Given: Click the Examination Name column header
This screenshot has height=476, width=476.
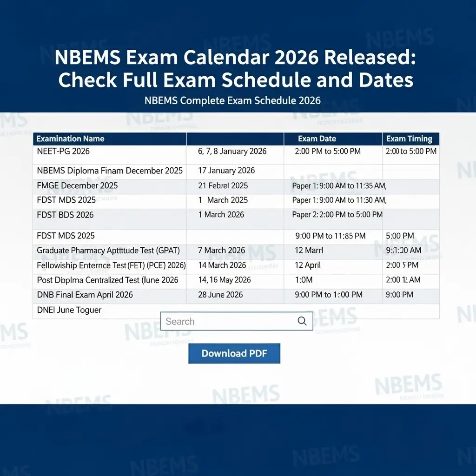Looking at the screenshot, I should click(x=70, y=139).
